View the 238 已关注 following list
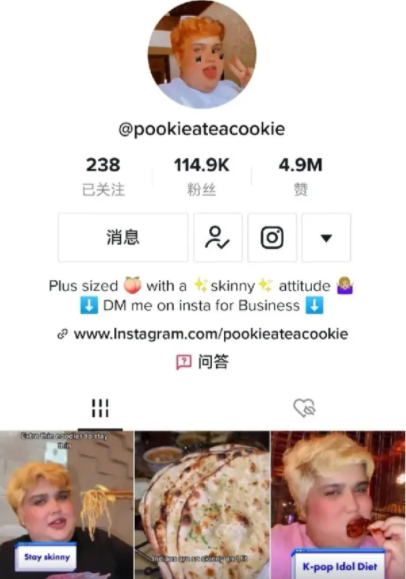This screenshot has width=406, height=579. pos(103,177)
